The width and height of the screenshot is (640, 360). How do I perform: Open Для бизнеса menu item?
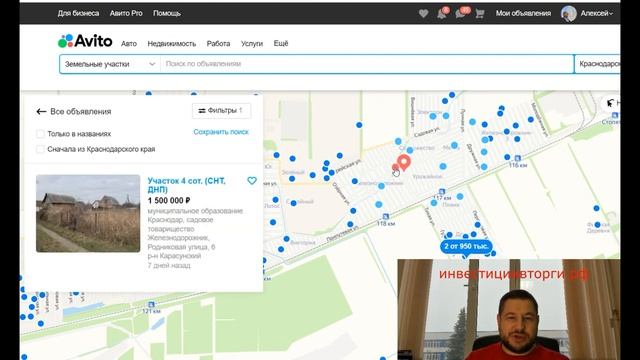tap(78, 13)
